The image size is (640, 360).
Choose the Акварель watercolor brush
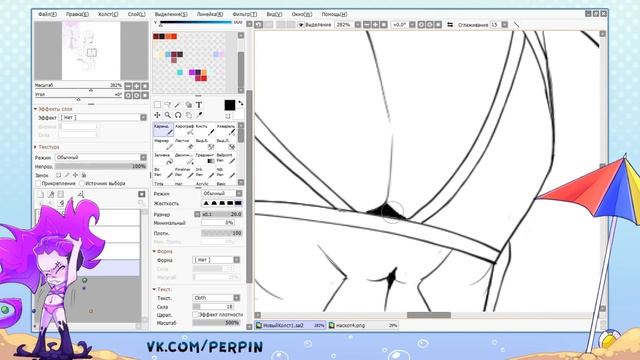226,129
